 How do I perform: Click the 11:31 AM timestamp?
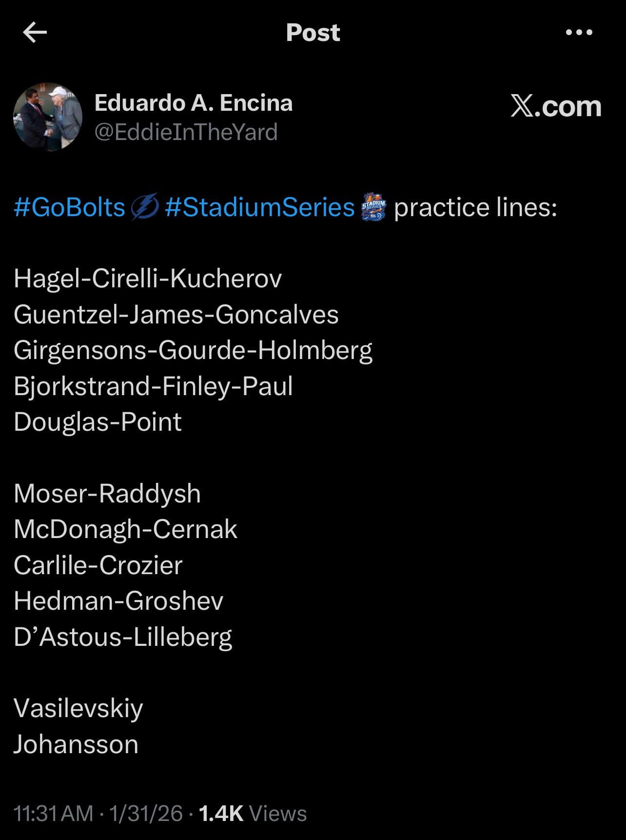[x=53, y=813]
